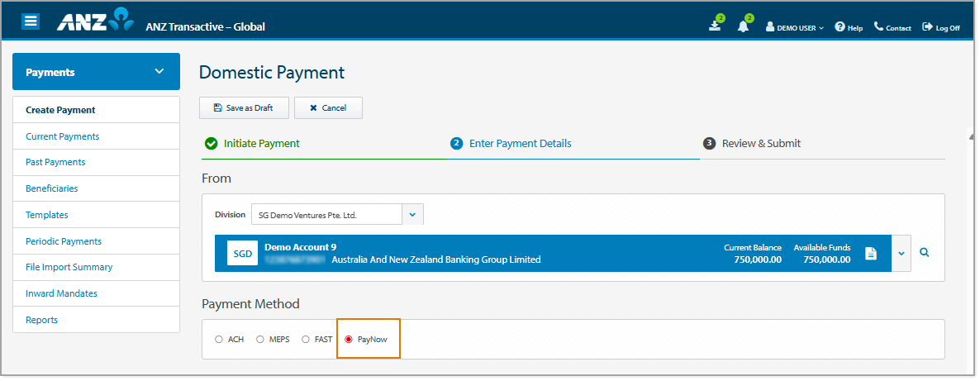
Task: Open account details document icon
Action: pos(871,254)
